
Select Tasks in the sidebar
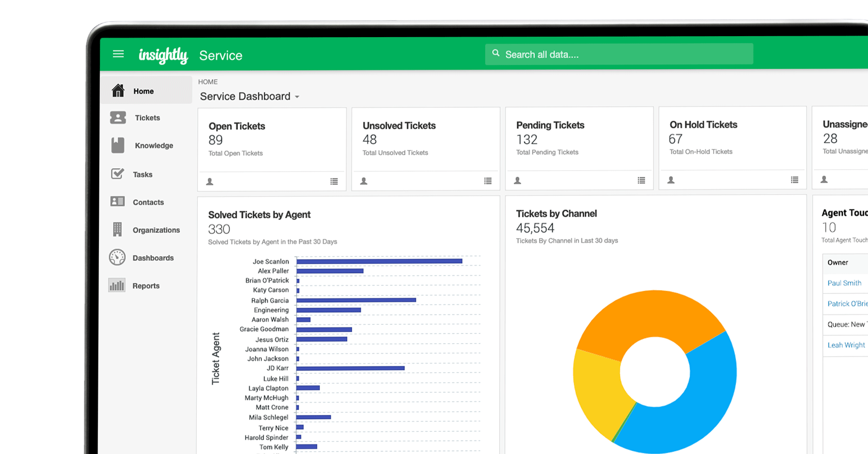tap(142, 174)
